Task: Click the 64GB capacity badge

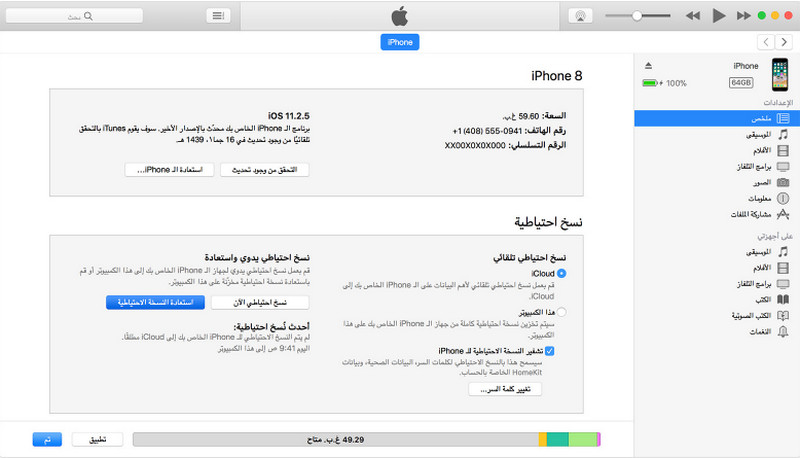Action: point(741,83)
